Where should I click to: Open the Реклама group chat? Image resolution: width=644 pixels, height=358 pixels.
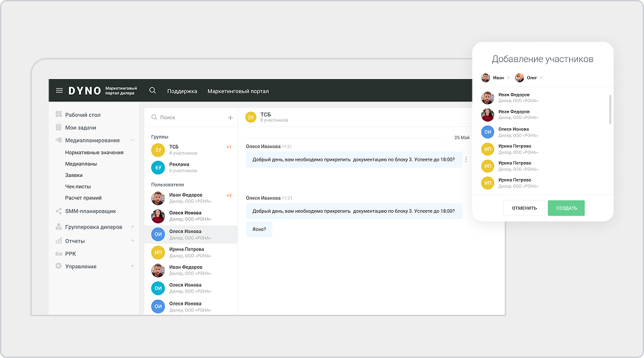click(179, 167)
